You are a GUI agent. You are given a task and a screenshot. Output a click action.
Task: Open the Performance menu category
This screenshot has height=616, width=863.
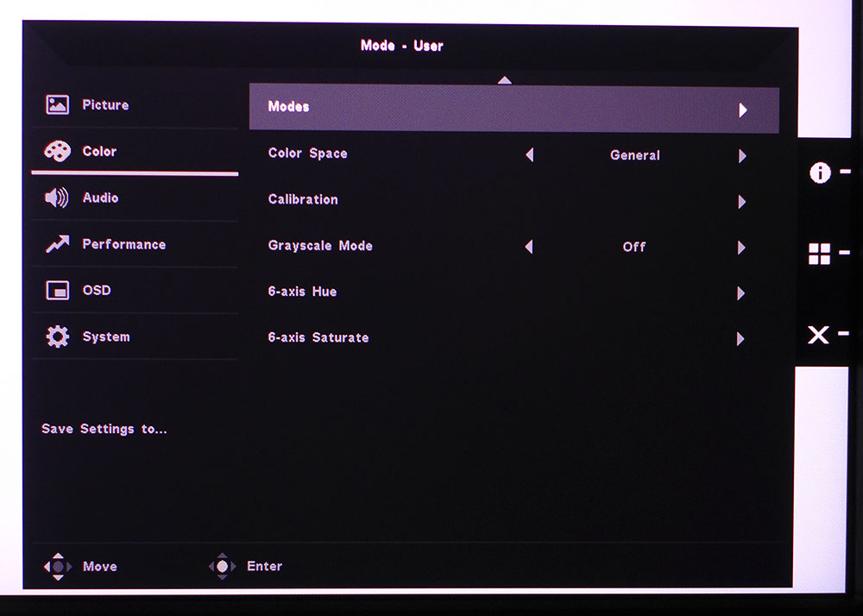tap(135, 243)
